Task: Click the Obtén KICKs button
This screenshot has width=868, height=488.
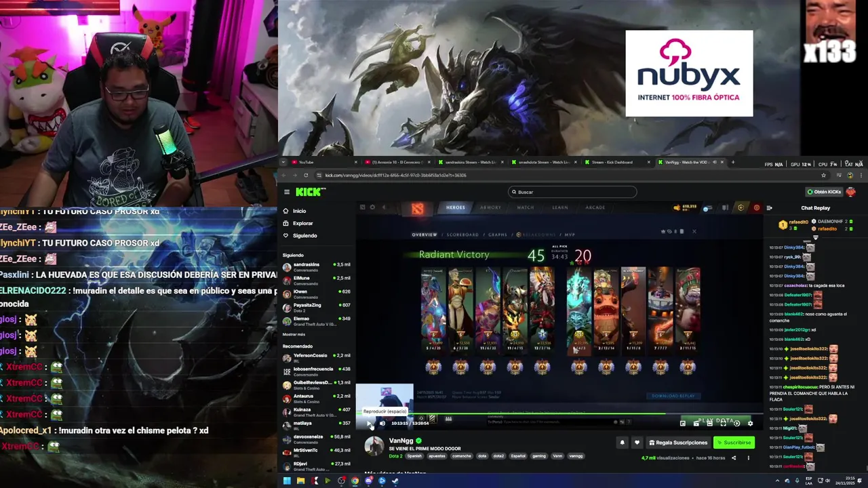Action: [x=823, y=192]
